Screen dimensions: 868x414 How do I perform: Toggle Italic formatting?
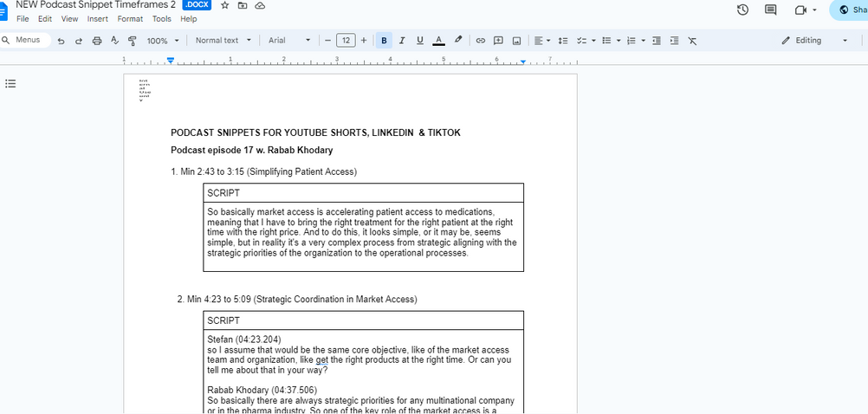402,41
